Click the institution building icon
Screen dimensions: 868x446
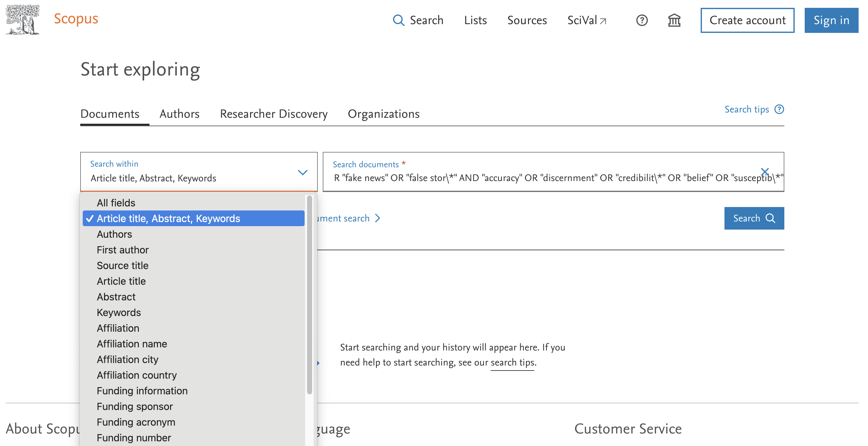coord(674,20)
